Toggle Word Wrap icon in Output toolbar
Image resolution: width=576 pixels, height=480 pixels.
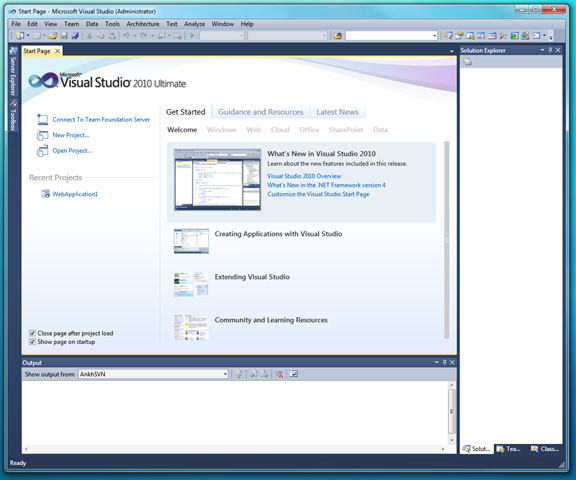[x=294, y=374]
